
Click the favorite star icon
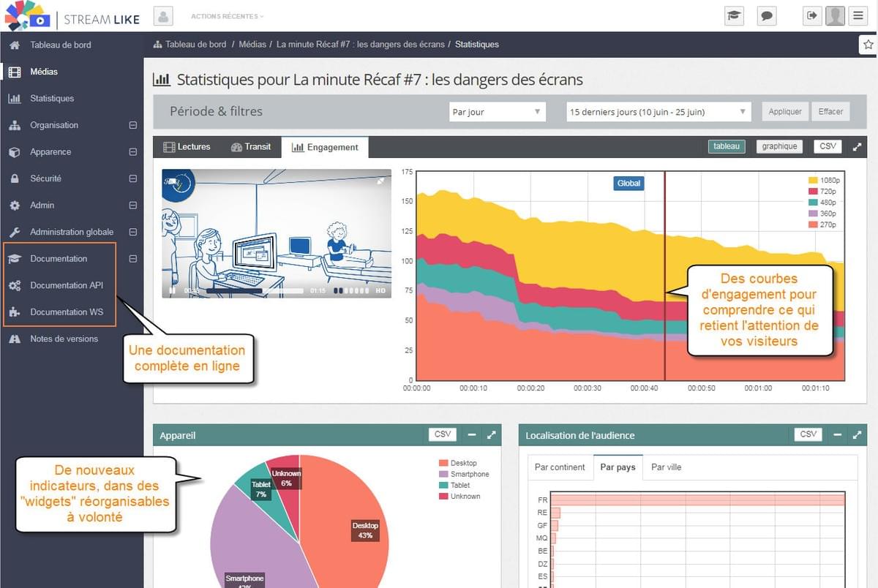click(868, 45)
